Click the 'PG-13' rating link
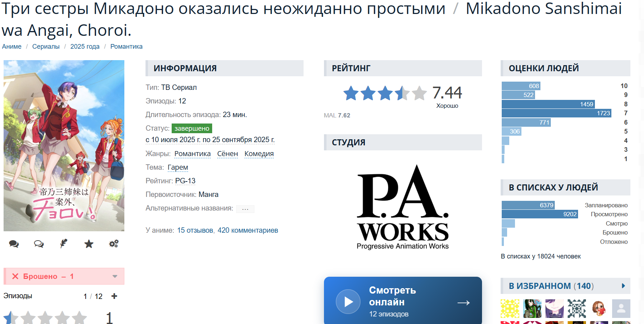 (x=185, y=181)
